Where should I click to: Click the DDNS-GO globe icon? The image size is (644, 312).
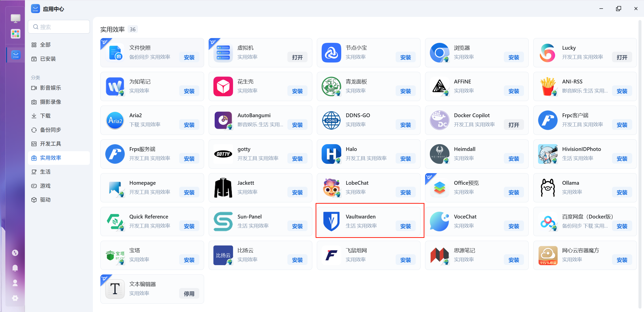tap(331, 120)
